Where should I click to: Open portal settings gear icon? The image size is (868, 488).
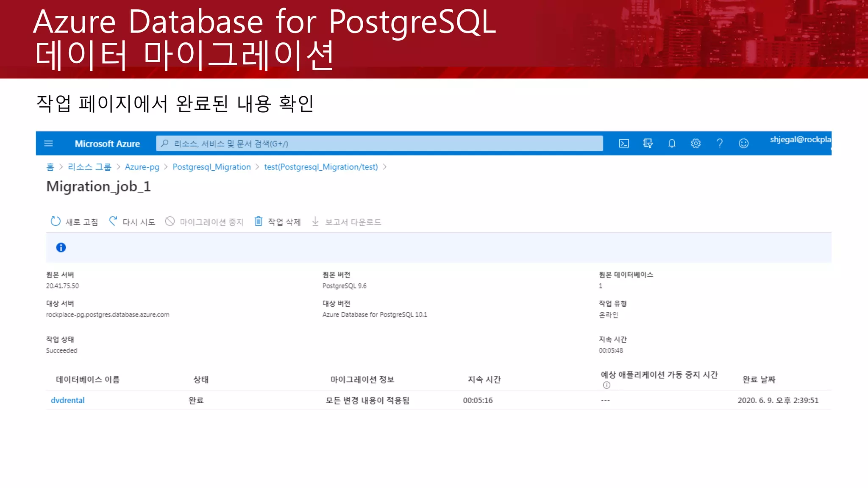pos(696,144)
